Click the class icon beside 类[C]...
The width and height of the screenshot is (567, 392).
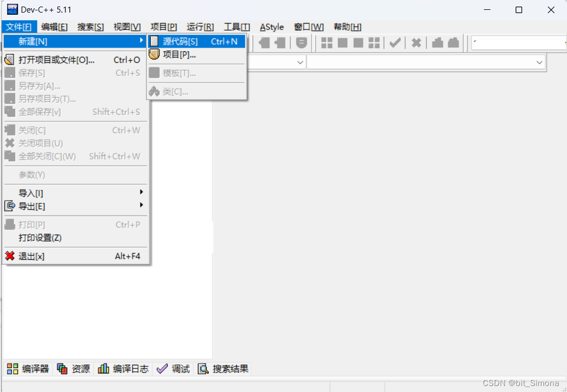154,91
